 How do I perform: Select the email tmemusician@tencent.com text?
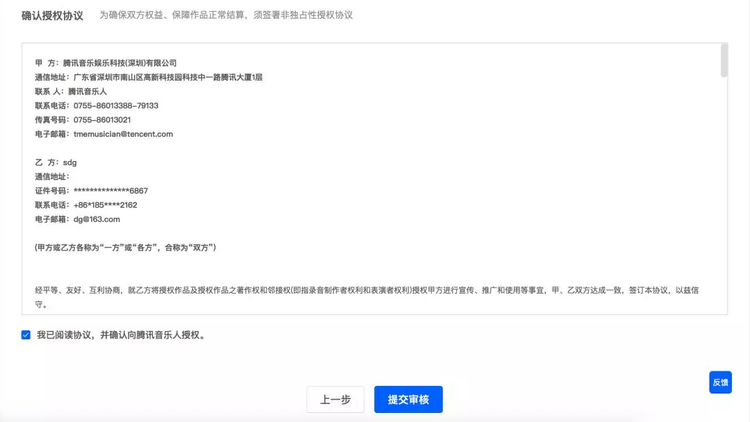click(123, 134)
